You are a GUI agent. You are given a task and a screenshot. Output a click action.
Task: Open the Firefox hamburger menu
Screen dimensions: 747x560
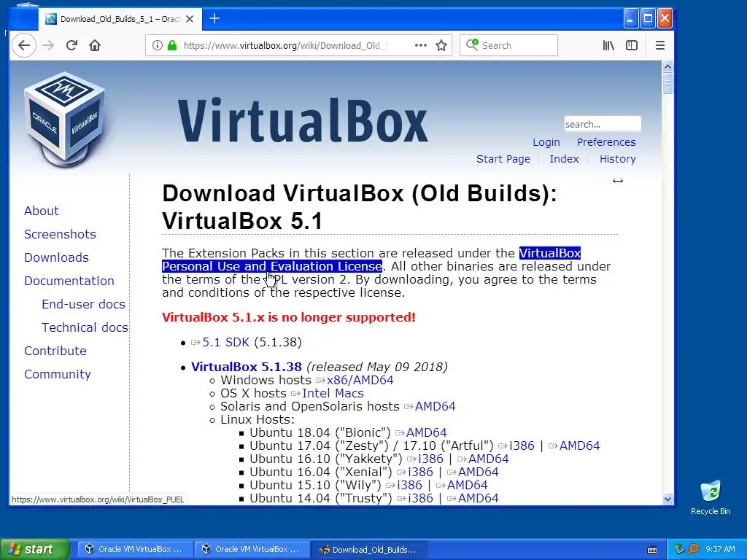click(x=659, y=45)
